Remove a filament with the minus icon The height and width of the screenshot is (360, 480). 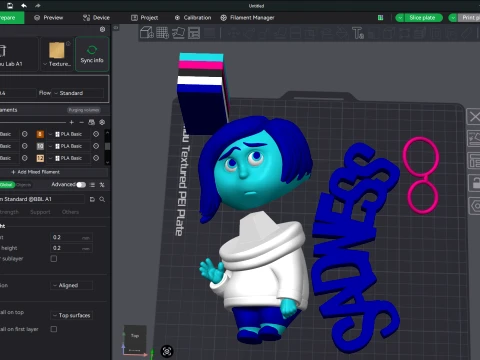click(81, 122)
